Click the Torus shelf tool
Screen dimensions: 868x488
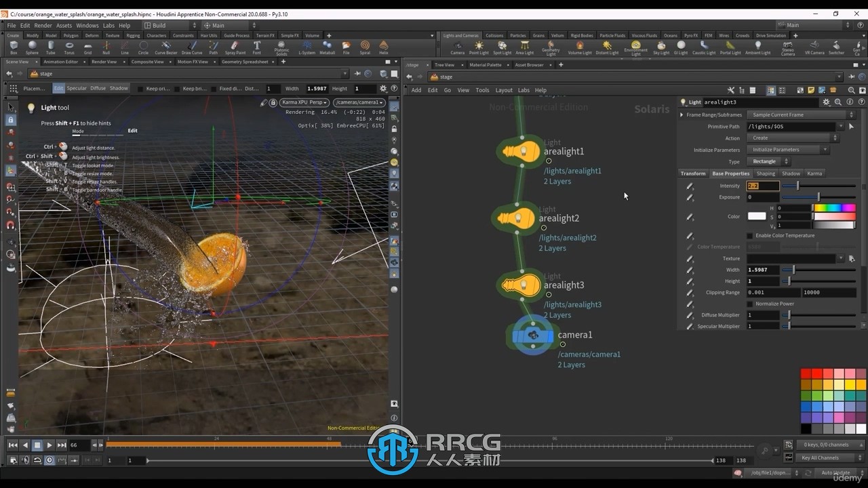click(69, 47)
